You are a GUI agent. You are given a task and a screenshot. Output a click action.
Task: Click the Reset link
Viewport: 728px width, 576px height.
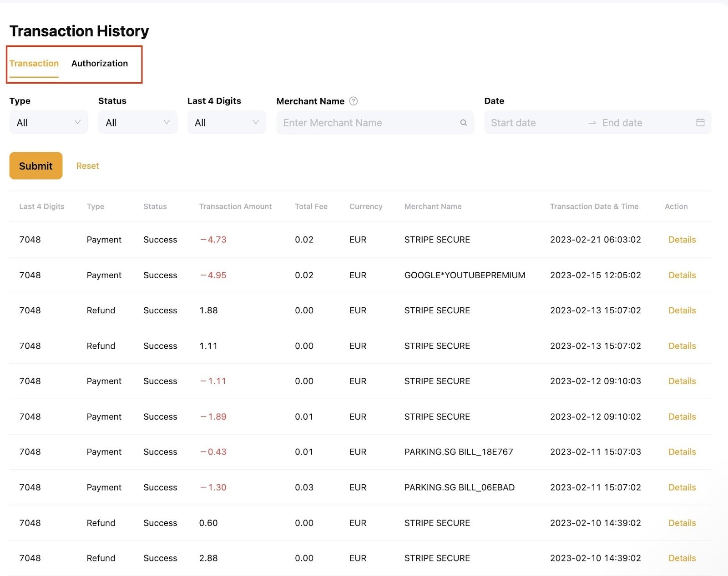(x=87, y=166)
